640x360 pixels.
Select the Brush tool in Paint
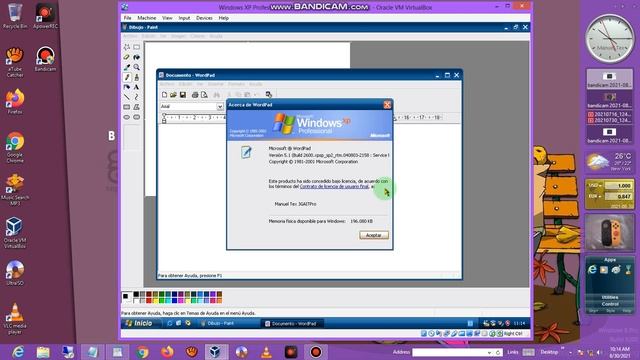136,77
